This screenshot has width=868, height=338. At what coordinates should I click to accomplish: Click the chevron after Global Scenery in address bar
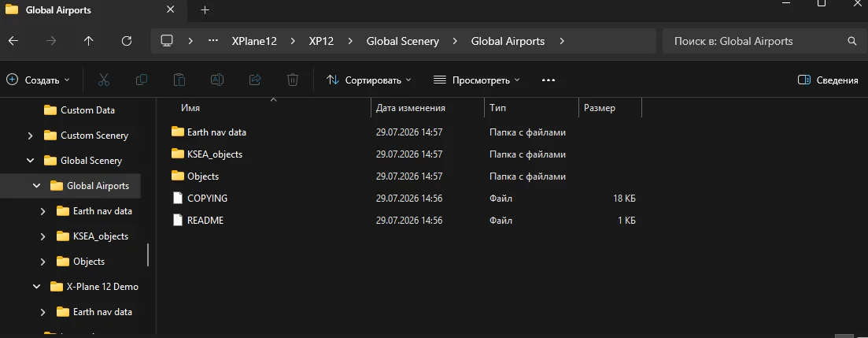(455, 41)
